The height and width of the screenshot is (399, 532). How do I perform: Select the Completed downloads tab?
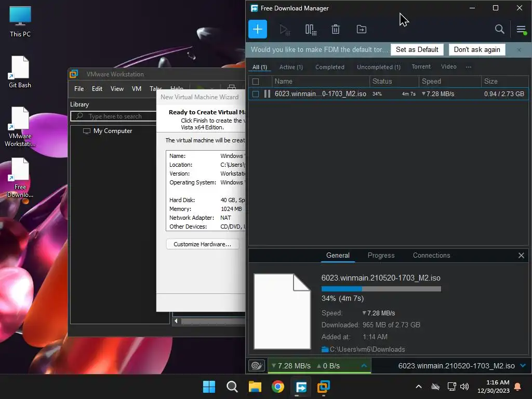330,67
